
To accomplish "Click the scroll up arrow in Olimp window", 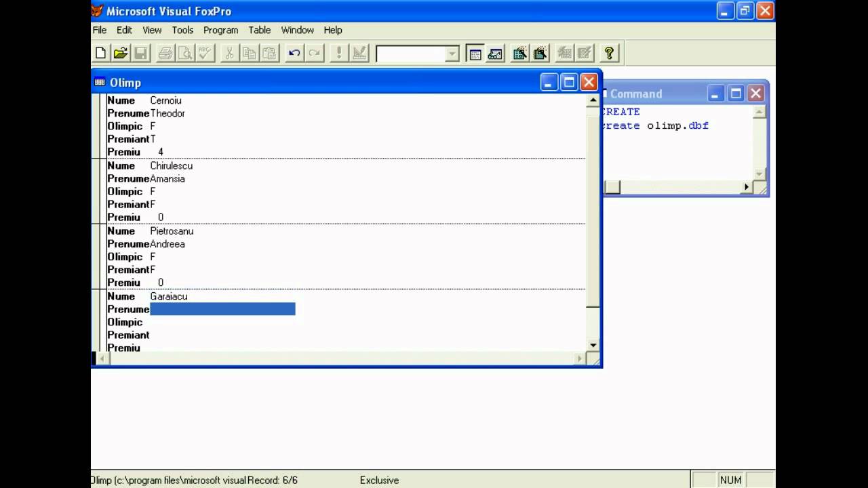I will (593, 100).
